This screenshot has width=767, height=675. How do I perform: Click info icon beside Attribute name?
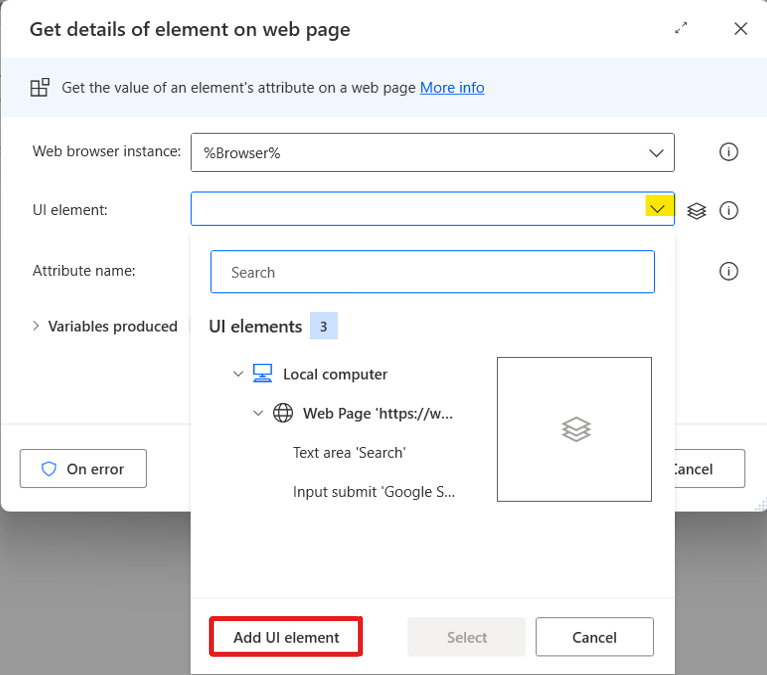click(x=728, y=271)
